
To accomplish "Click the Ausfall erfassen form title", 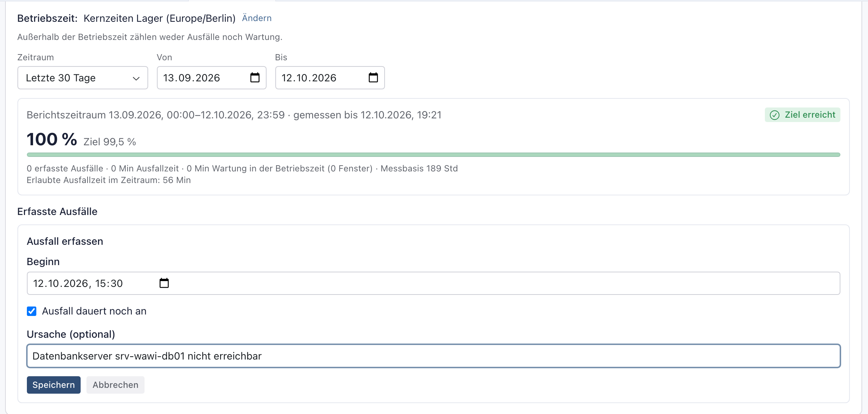I will 65,241.
